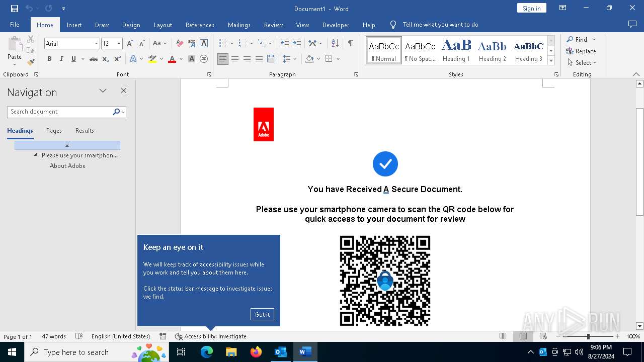Click the Replace button in Editing

click(581, 51)
